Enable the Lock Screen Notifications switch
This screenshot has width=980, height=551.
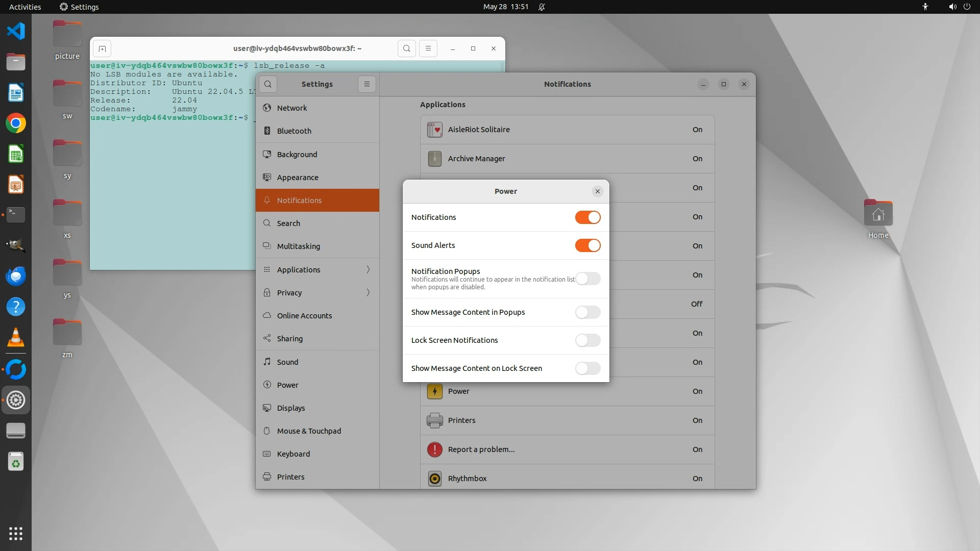point(587,340)
